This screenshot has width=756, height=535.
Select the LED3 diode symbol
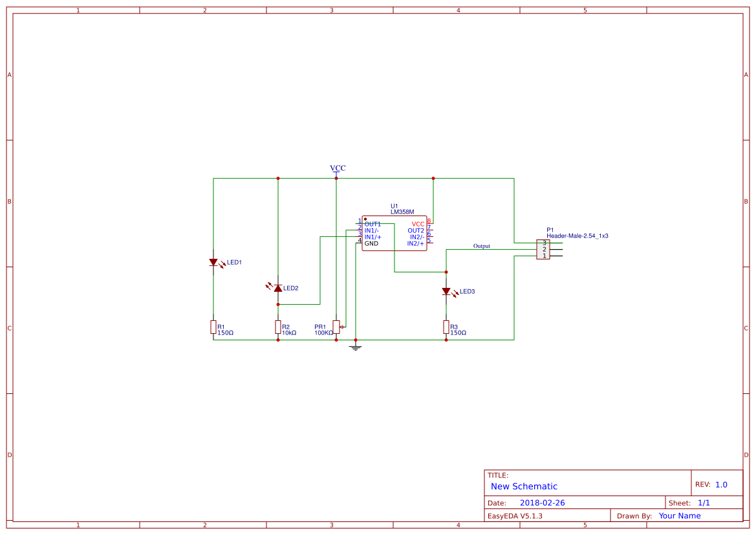tap(446, 292)
